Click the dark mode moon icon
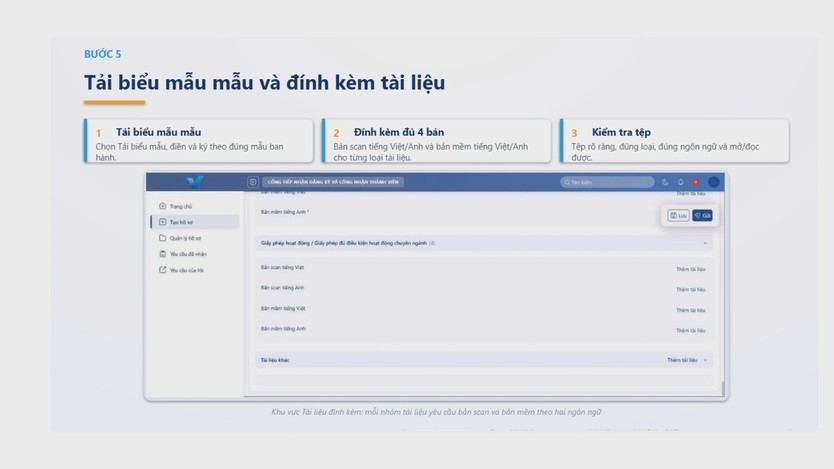834x469 pixels. (665, 182)
